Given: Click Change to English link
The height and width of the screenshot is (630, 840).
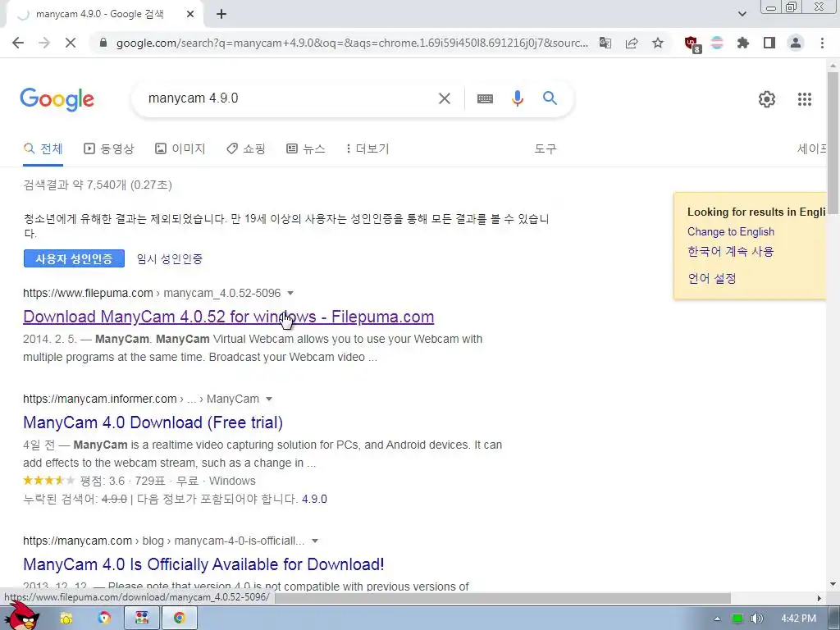Looking at the screenshot, I should click(731, 232).
